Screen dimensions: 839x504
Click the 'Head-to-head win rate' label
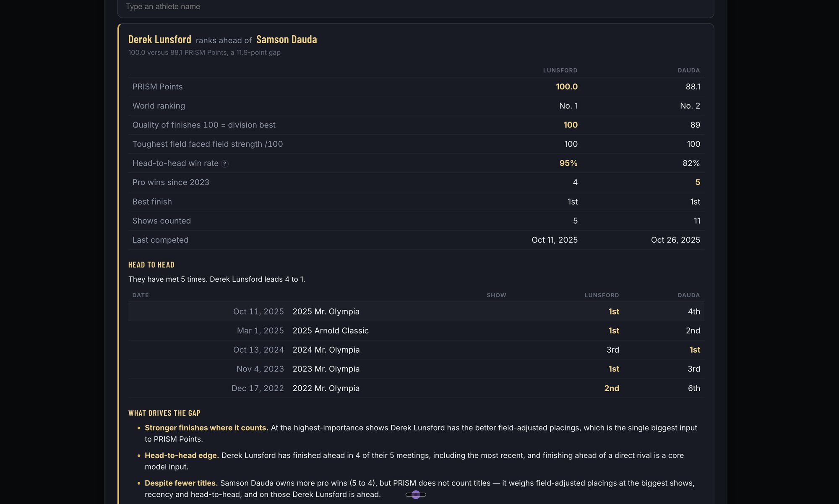tap(175, 164)
